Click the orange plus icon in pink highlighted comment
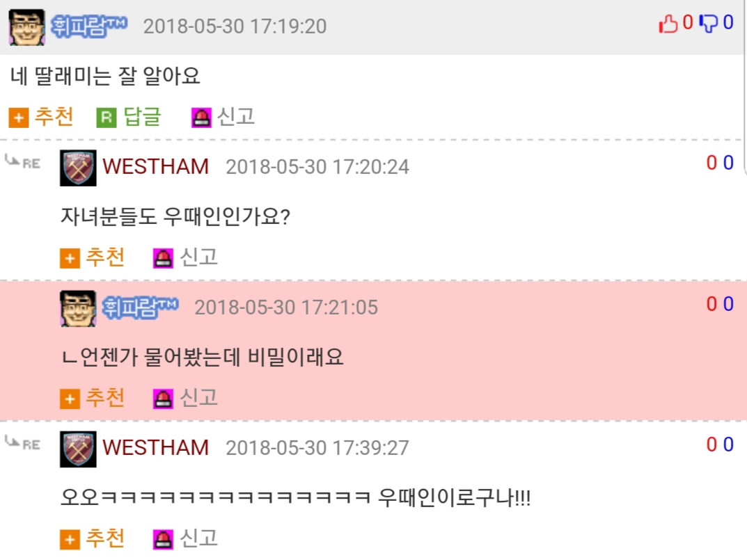Viewport: 747px width, 560px height. pyautogui.click(x=70, y=399)
